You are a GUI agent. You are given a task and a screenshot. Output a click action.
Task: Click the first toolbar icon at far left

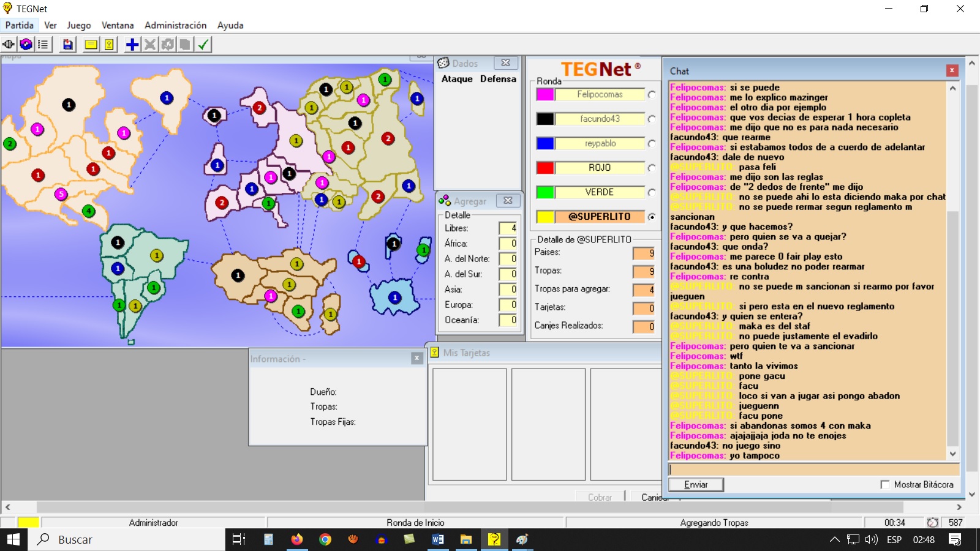click(9, 44)
